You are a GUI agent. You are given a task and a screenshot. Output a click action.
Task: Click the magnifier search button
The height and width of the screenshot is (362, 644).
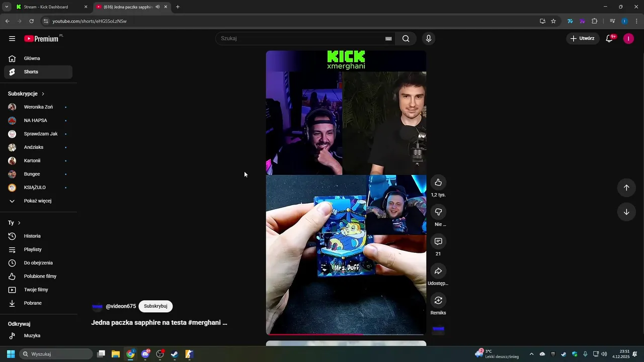pyautogui.click(x=406, y=39)
